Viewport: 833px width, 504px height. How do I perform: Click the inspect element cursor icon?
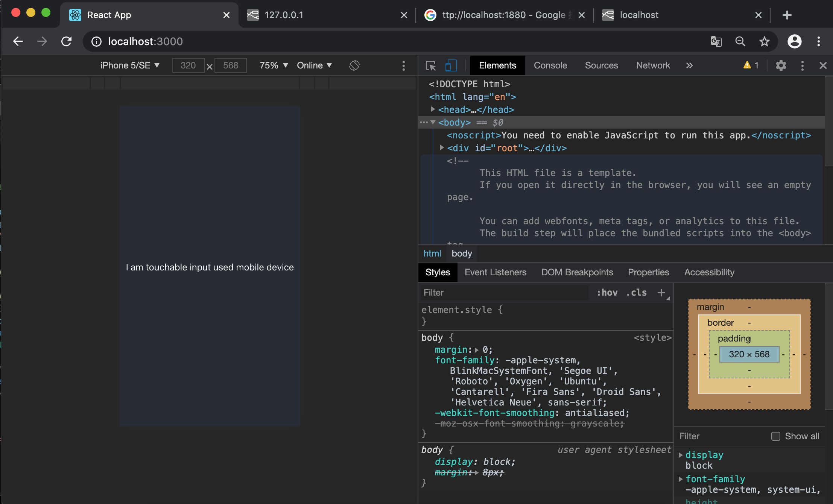(x=431, y=65)
